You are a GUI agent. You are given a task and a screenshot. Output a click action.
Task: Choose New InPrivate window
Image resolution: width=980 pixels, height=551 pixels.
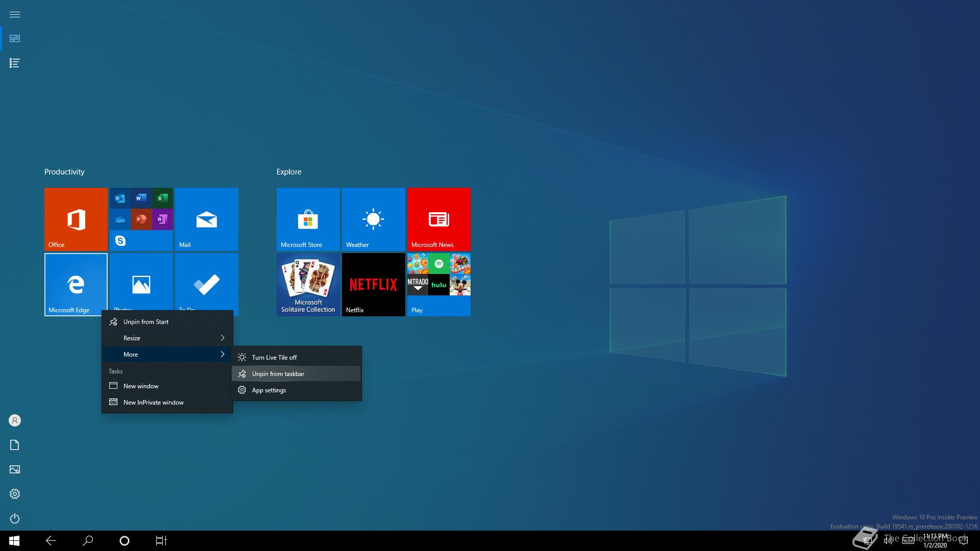click(x=167, y=403)
